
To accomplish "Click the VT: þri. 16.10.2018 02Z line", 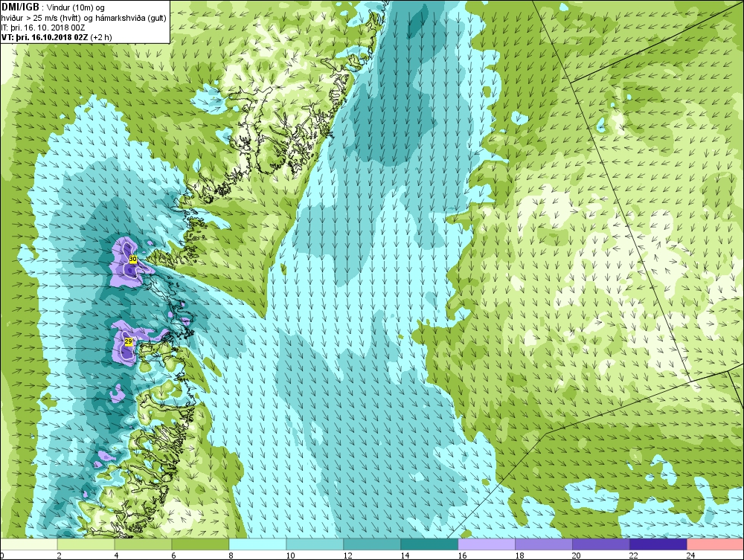I will point(57,37).
